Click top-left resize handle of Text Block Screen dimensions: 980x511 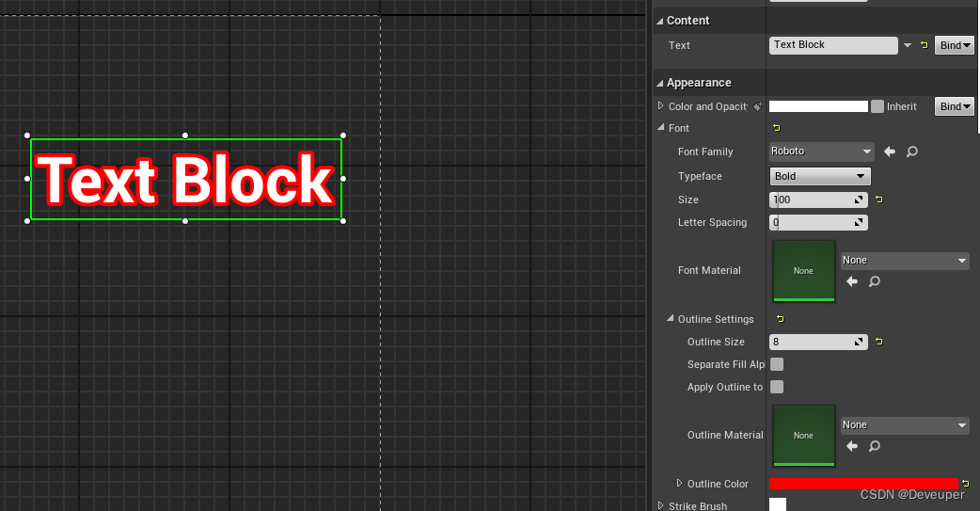(27, 136)
